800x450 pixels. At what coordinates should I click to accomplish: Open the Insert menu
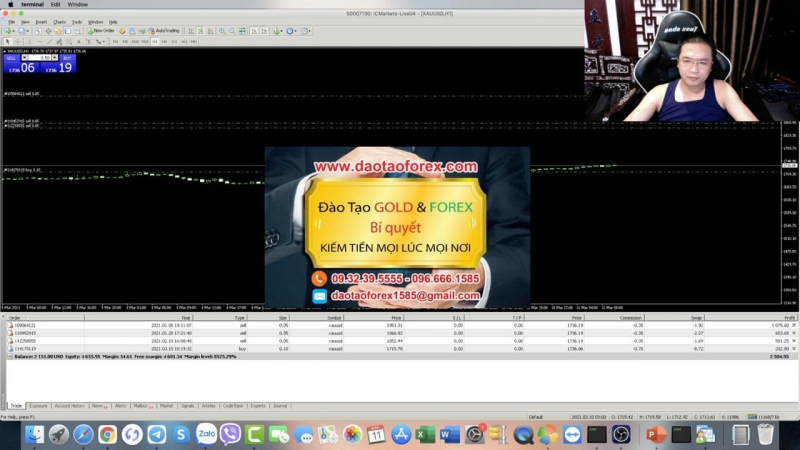coord(41,22)
